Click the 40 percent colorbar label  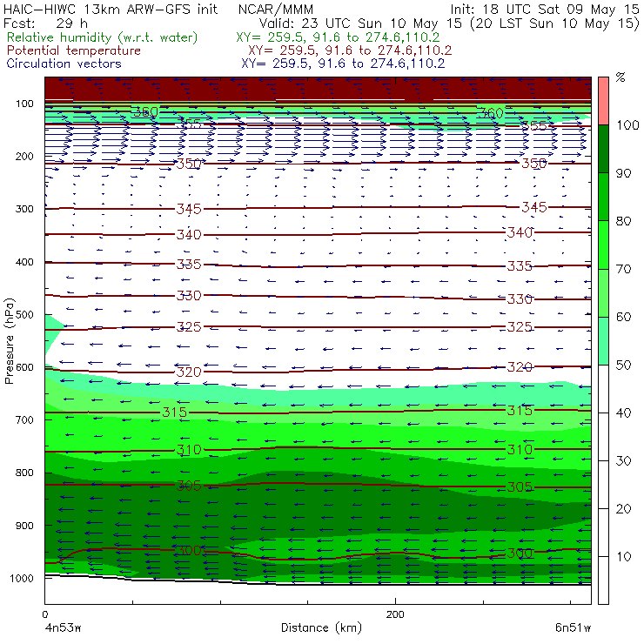click(623, 413)
